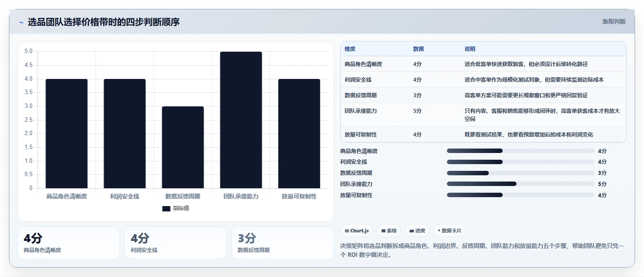Click the 5分 value in table
Image resolution: width=644 pixels, height=277 pixels.
417,111
